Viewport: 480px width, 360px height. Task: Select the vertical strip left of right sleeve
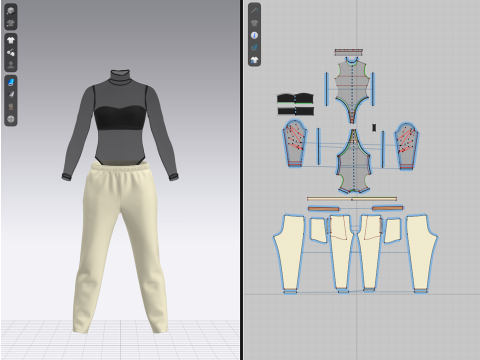point(383,149)
